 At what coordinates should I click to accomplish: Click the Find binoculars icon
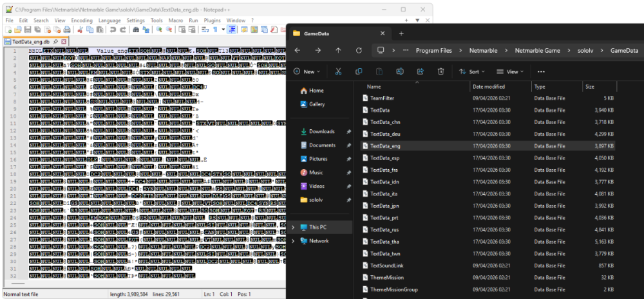135,30
